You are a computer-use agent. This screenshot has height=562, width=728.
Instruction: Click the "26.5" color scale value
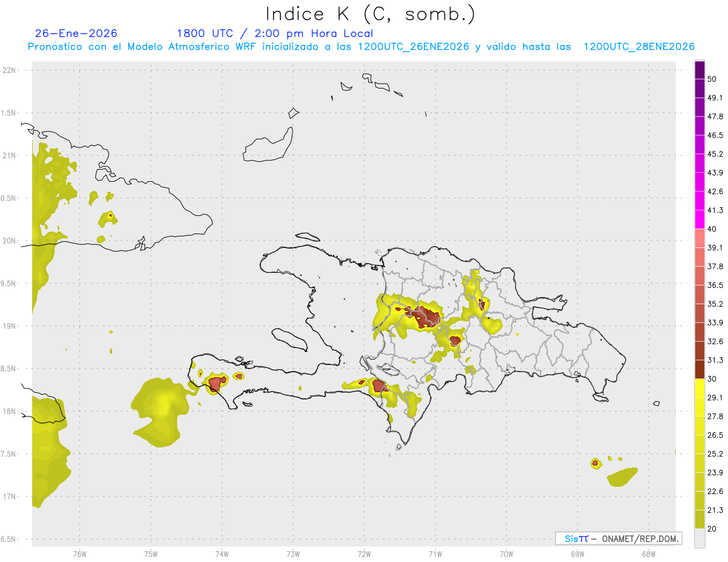click(x=715, y=435)
